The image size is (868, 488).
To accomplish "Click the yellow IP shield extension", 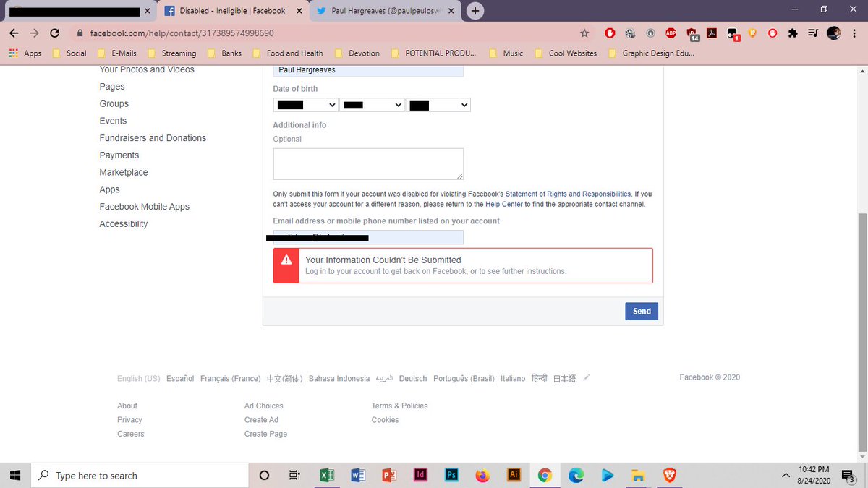I will [752, 33].
